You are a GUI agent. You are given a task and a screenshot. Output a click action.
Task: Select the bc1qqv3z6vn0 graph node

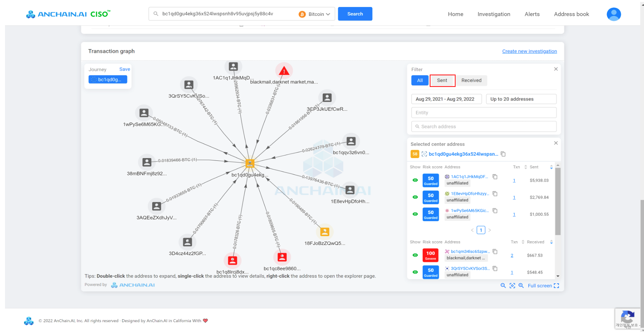tap(351, 141)
